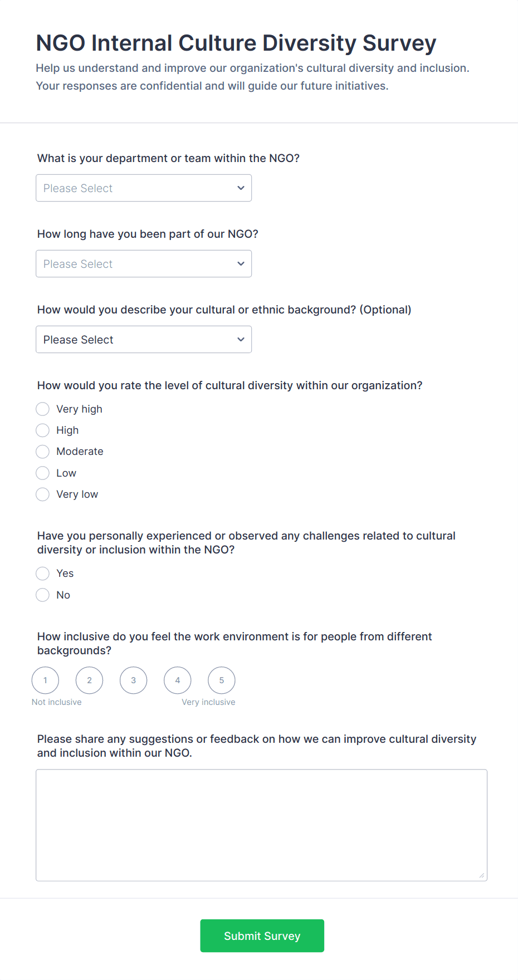The width and height of the screenshot is (518, 980).
Task: Select the "Very high" diversity rating
Action: click(x=43, y=409)
